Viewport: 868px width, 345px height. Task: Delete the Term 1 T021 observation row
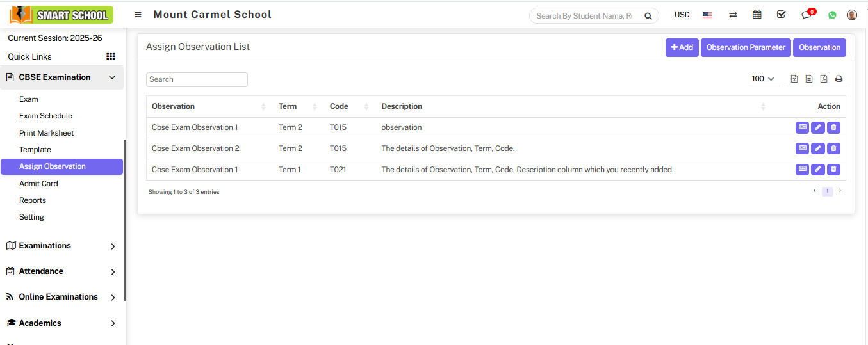tap(833, 170)
